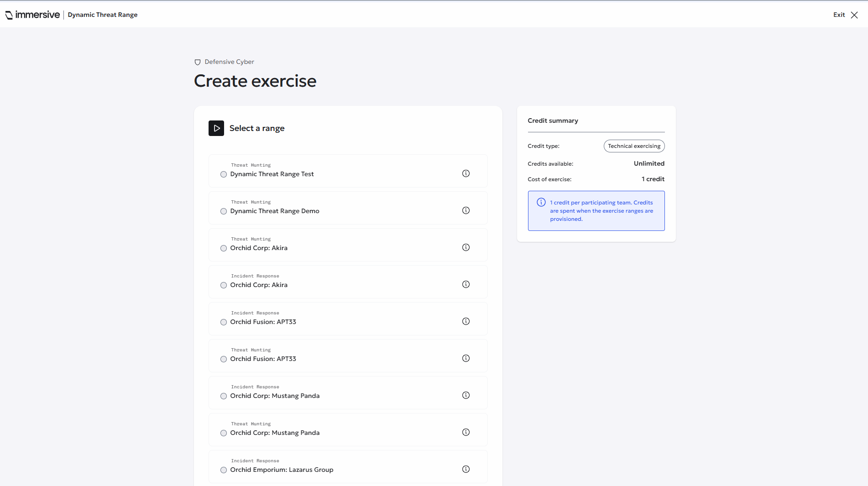Pick Threat Hunting Orchid Corp: Mustang Panda radio
Screen dimensions: 868x486
(224, 433)
